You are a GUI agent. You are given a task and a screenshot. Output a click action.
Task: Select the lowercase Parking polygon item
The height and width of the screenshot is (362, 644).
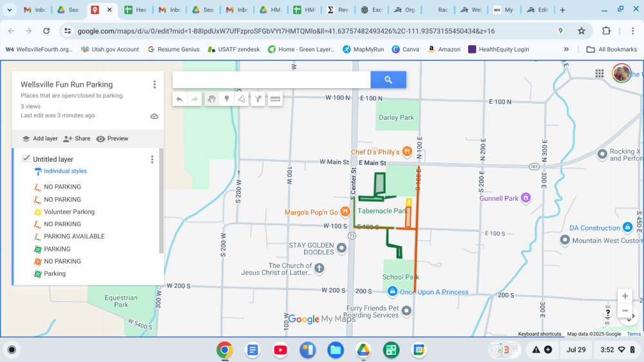[55, 274]
